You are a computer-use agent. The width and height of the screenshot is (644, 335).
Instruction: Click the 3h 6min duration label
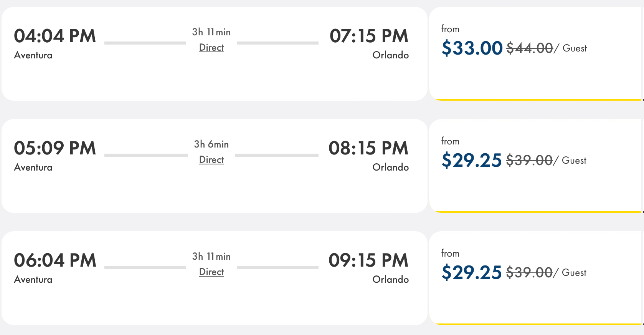pos(211,144)
